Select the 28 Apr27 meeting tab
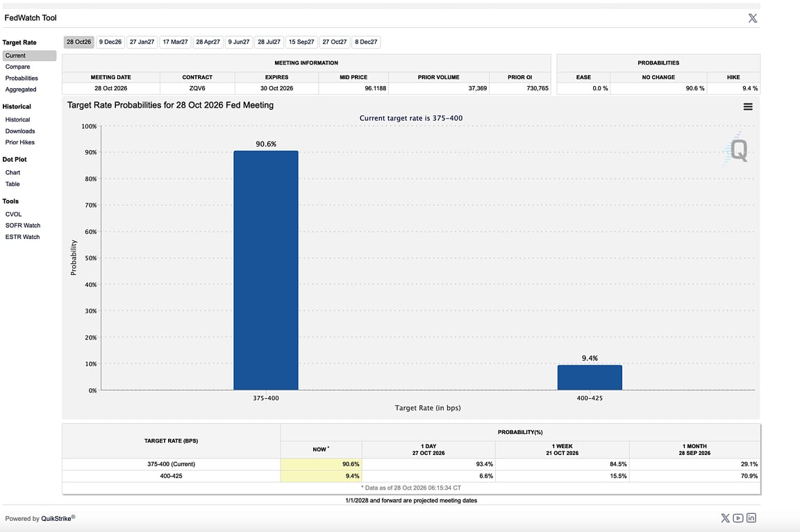This screenshot has height=532, width=800. (x=208, y=42)
